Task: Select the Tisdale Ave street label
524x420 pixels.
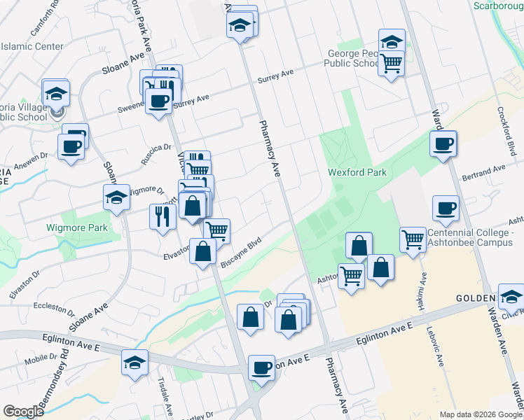Action: click(165, 397)
